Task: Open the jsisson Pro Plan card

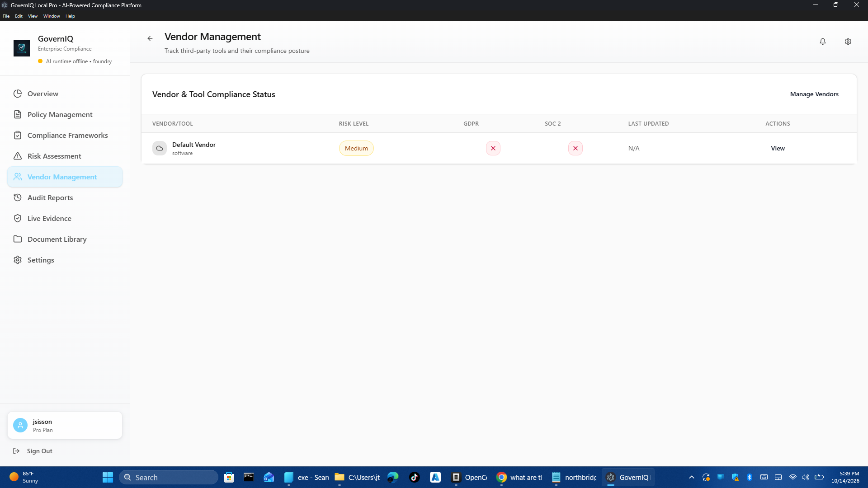Action: [x=65, y=425]
